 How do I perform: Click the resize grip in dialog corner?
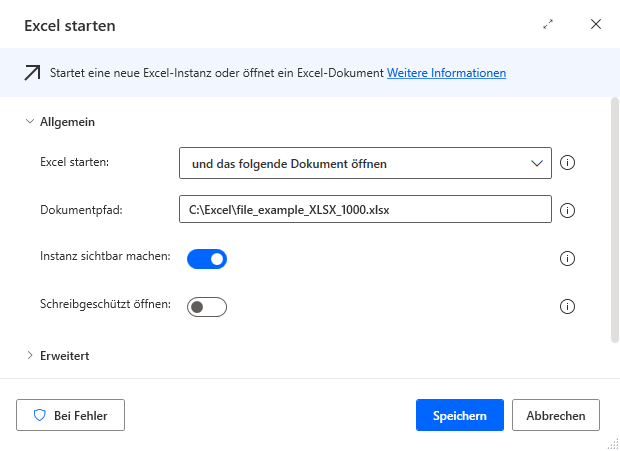pyautogui.click(x=613, y=444)
